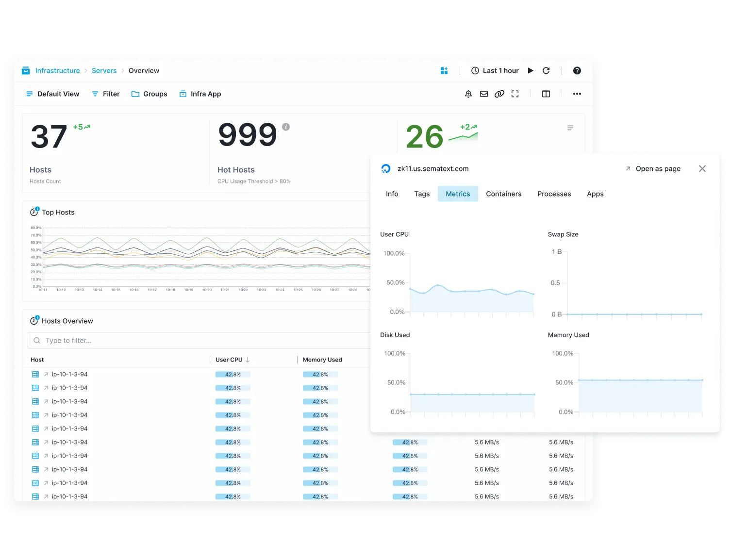The height and width of the screenshot is (560, 731).
Task: Expand the Default View selector
Action: (x=52, y=94)
